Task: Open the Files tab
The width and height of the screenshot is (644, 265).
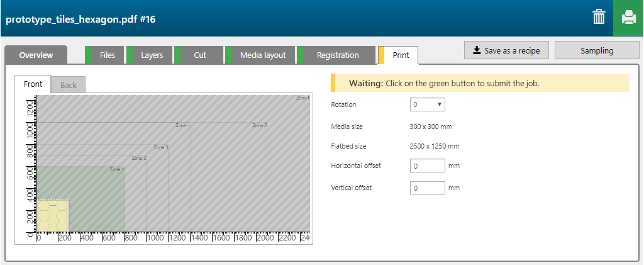Action: point(107,55)
